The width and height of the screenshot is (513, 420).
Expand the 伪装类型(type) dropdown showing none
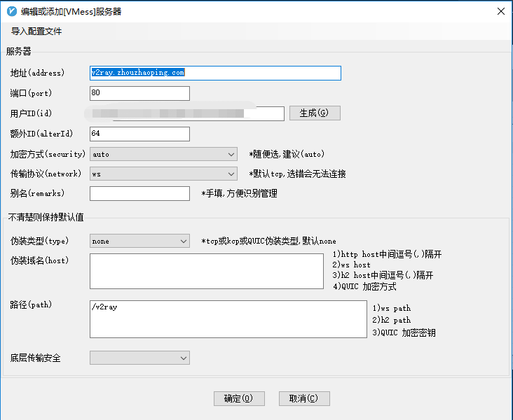139,241
